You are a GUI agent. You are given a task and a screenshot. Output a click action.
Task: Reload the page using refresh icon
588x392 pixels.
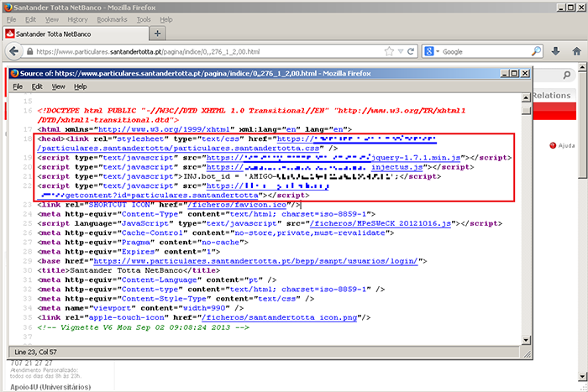411,51
